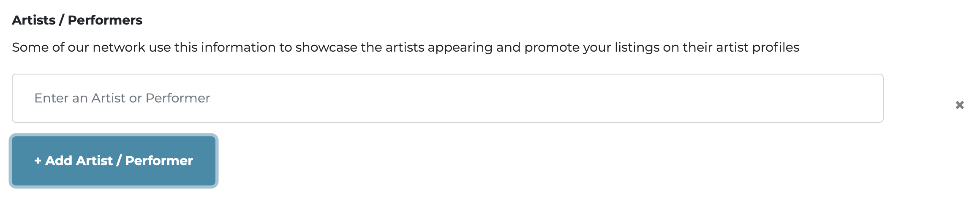
Task: Place the cursor in the artist name textbox
Action: tap(447, 98)
